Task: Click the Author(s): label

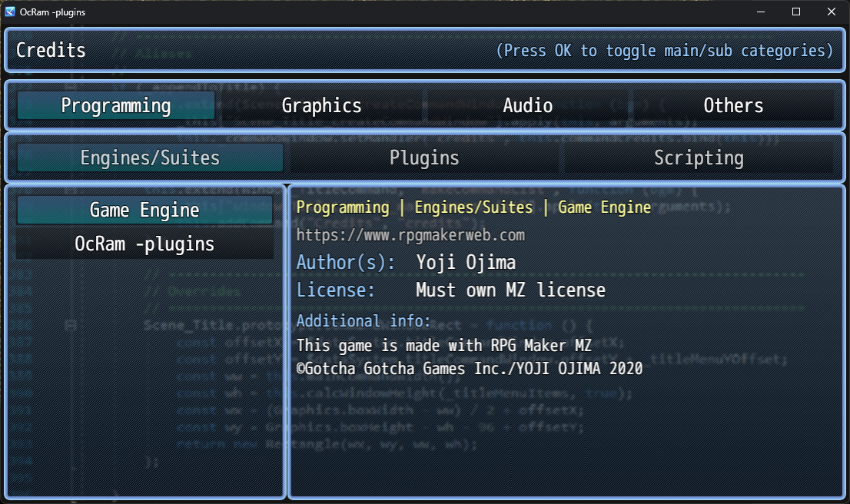Action: pyautogui.click(x=345, y=263)
